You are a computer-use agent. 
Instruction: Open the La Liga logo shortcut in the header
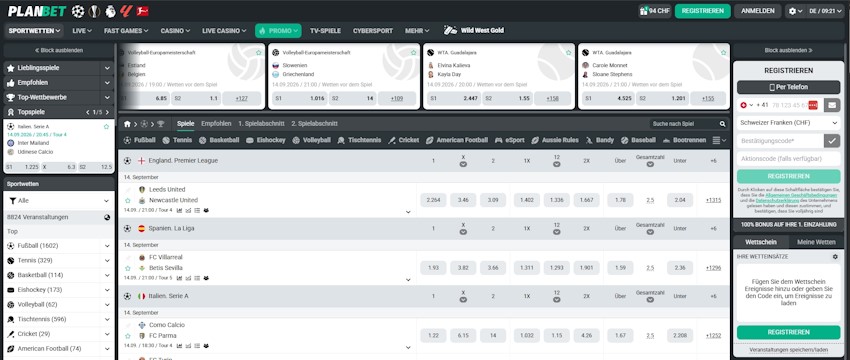[126, 11]
